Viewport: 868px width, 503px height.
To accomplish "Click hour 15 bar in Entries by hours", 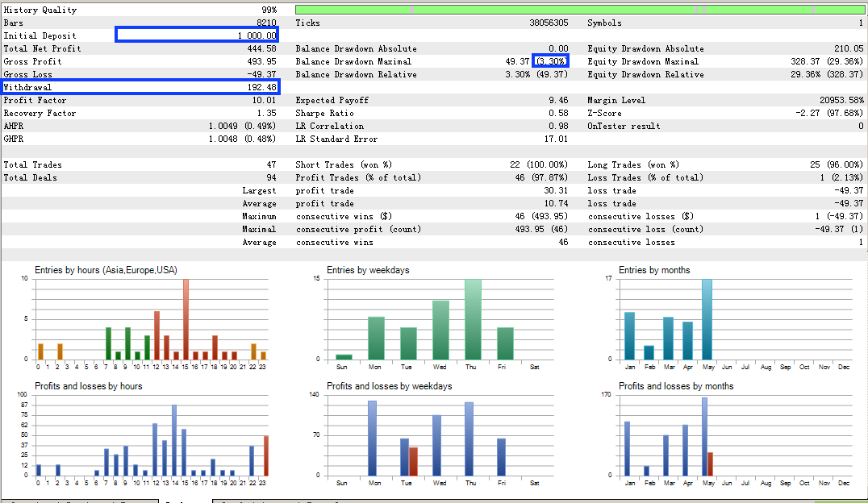I will 186,319.
